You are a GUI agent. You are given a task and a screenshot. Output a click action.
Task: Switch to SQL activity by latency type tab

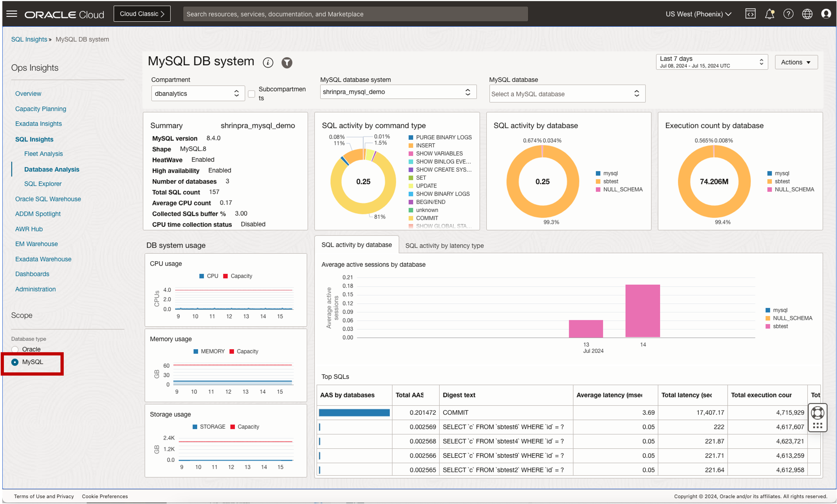click(x=444, y=246)
